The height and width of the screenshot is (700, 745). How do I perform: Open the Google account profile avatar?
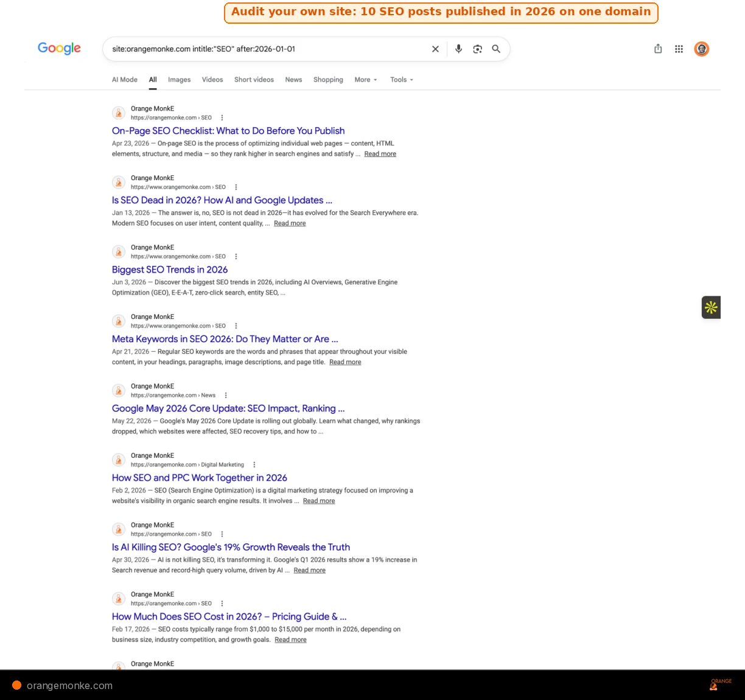pyautogui.click(x=702, y=49)
